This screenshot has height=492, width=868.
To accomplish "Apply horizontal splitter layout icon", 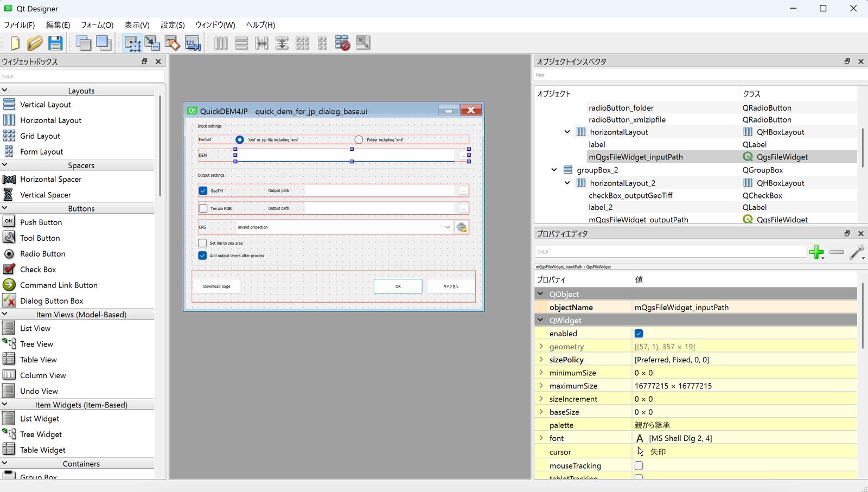I will pyautogui.click(x=261, y=43).
